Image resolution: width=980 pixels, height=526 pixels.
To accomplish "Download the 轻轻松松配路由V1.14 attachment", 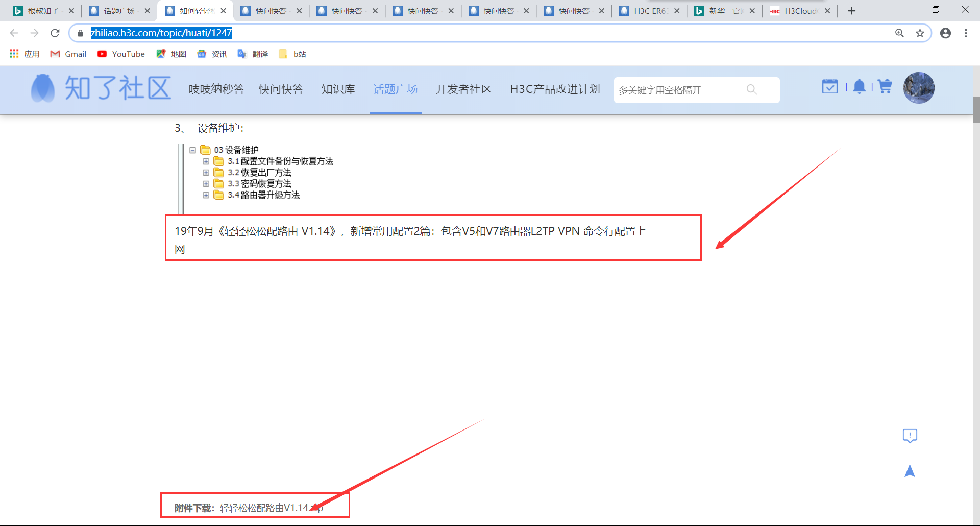I will (272, 508).
